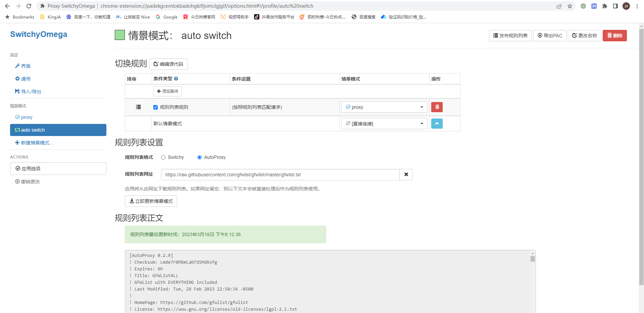The width and height of the screenshot is (644, 313).
Task: Click the rule list text area
Action: [328, 282]
